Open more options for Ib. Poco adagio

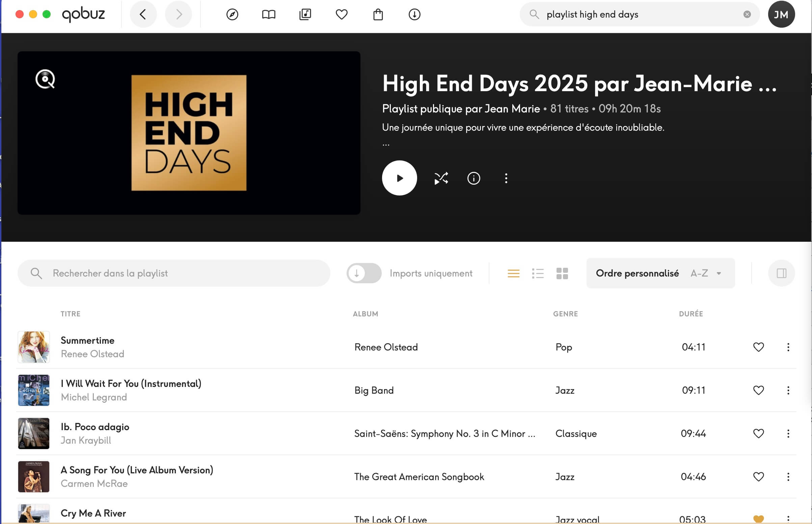pos(788,434)
